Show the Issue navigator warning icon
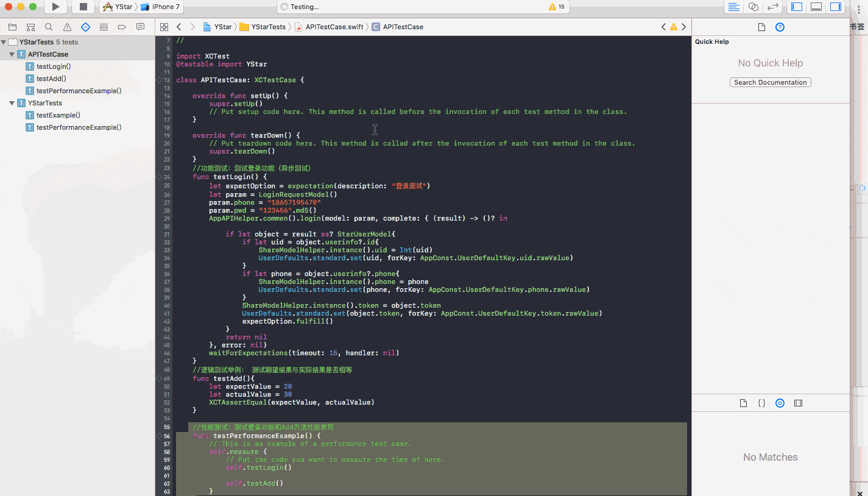The image size is (868, 496). click(x=67, y=27)
